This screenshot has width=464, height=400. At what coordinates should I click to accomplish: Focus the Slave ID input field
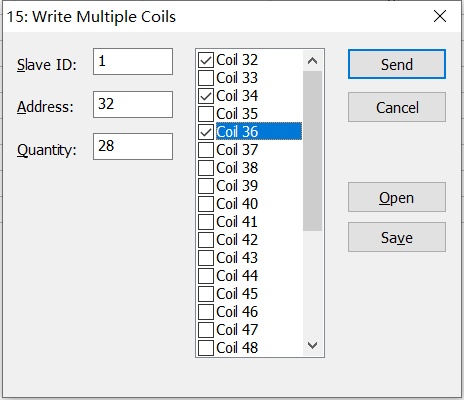133,62
